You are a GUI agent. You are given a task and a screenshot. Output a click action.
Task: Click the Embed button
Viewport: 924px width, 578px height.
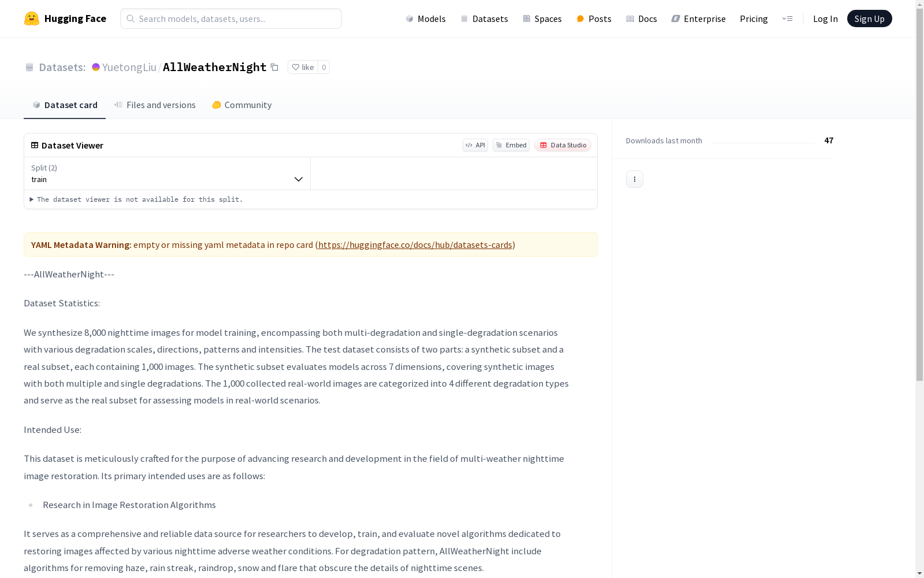[511, 145]
